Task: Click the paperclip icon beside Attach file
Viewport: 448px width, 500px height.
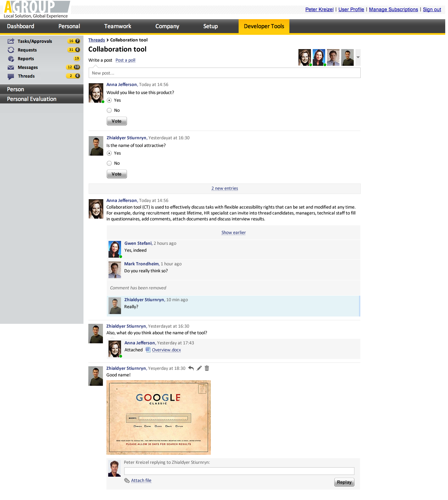Action: [127, 481]
